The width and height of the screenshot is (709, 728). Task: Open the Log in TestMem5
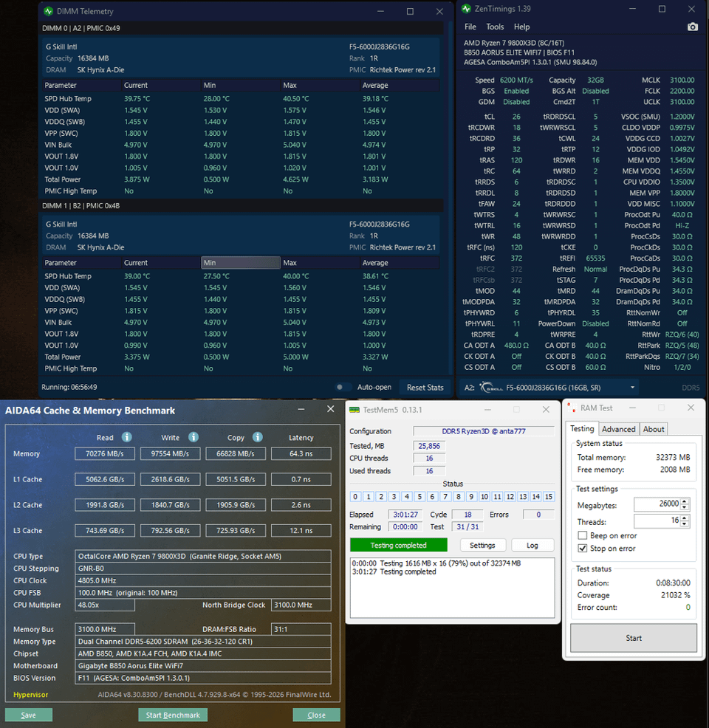[x=532, y=545]
